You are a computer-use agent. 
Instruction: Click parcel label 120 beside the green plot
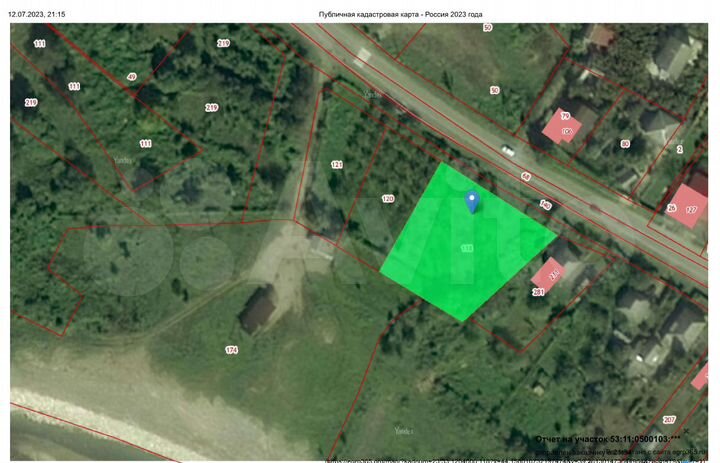click(388, 198)
